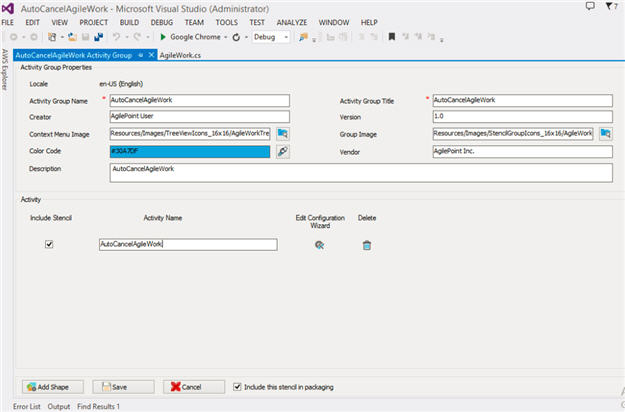Screen dimensions: 625x412
Task: Click the Vendor input field
Action: pyautogui.click(x=523, y=151)
